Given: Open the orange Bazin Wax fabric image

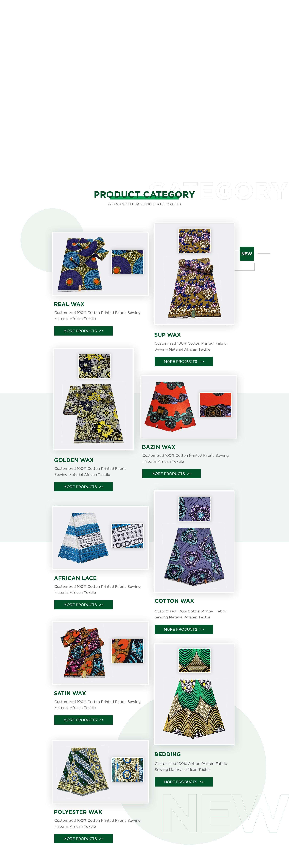Looking at the screenshot, I should [x=188, y=407].
